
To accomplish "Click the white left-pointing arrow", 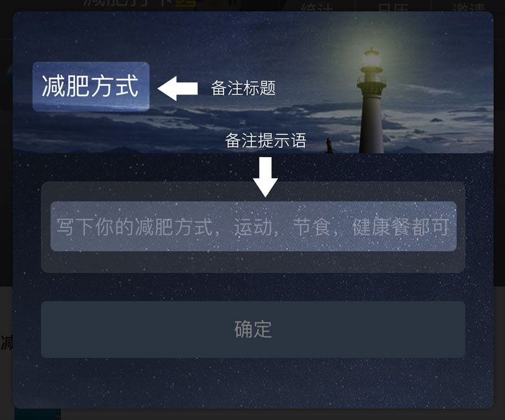I will 177,88.
